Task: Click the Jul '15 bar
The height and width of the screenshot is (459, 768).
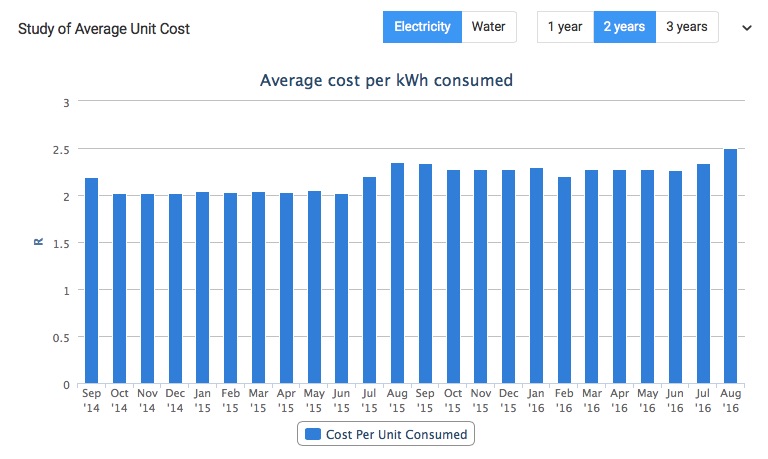Action: coord(369,281)
